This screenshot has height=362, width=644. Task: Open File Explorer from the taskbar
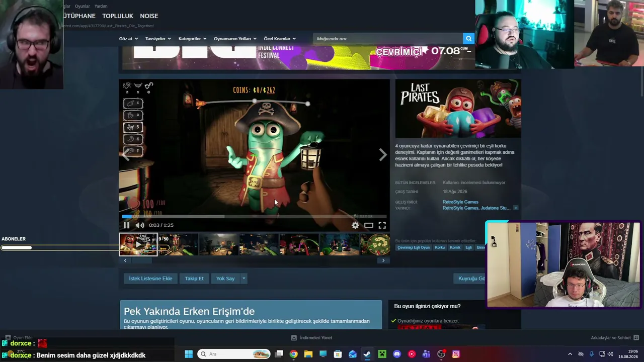click(x=308, y=354)
